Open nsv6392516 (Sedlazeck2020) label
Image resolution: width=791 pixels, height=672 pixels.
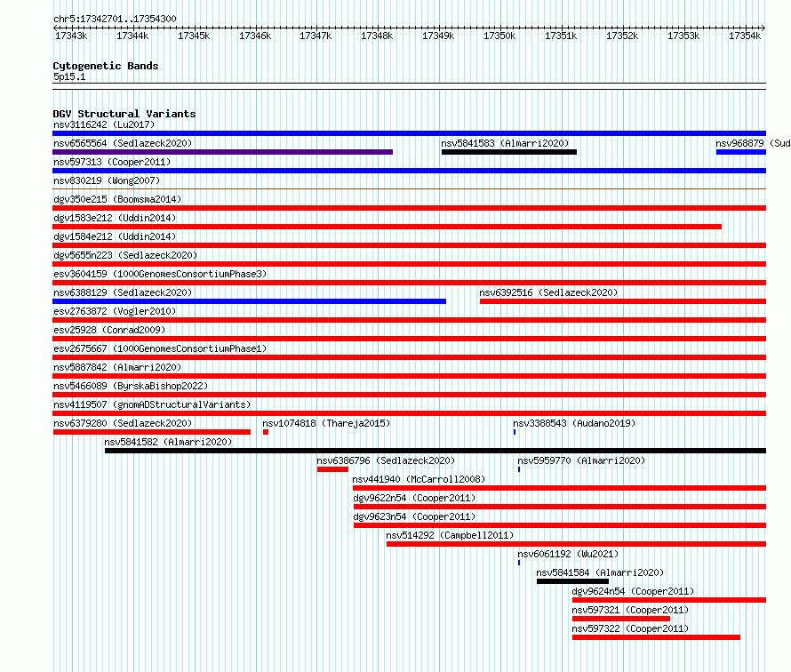[548, 292]
